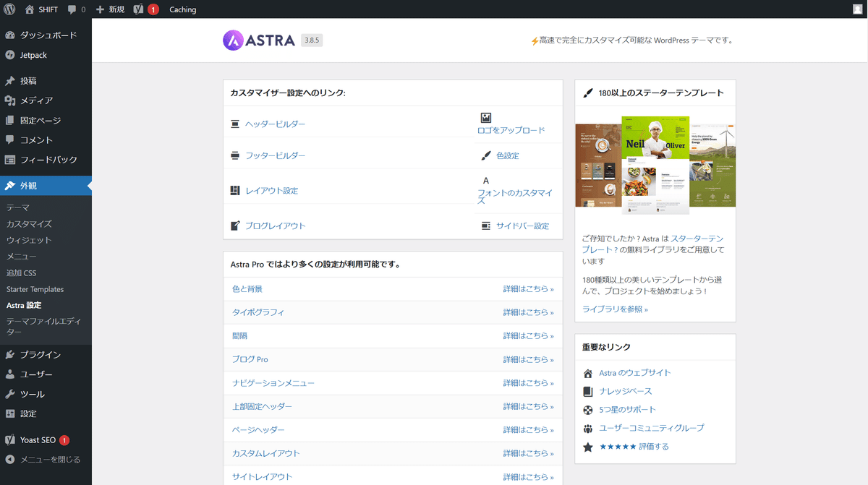Click the レイアウト設定 grid icon
The image size is (868, 485).
pos(235,191)
